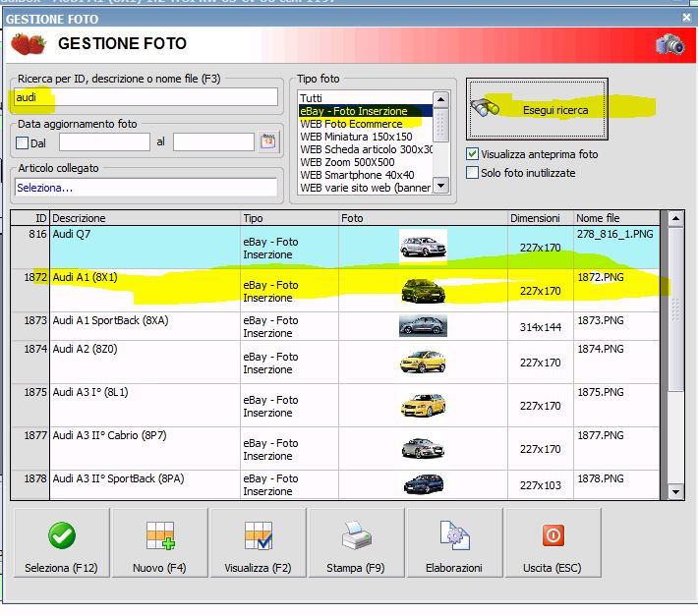
Task: Click the 227x103 dimensions cell
Action: [x=541, y=485]
